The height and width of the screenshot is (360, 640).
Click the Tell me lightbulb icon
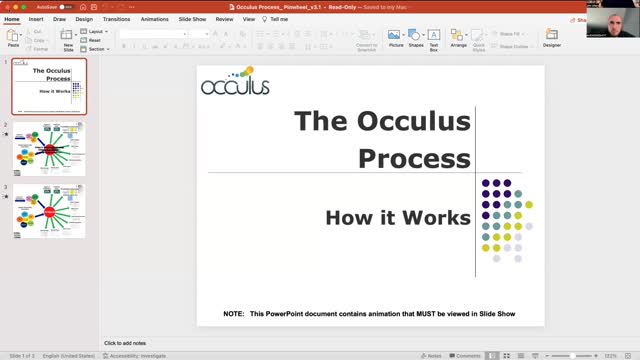264,19
